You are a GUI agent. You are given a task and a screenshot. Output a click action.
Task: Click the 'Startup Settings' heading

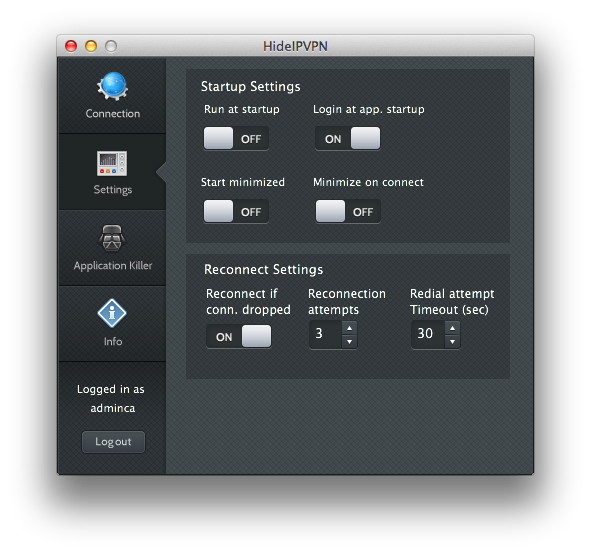tap(251, 86)
